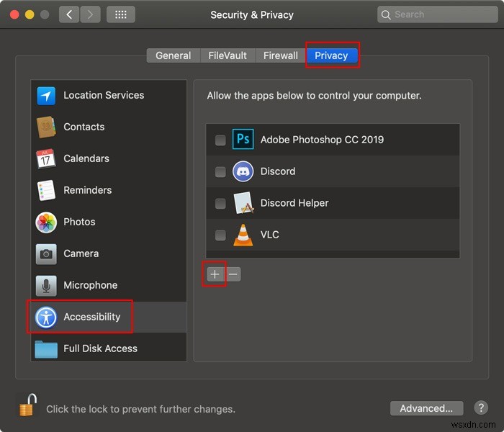Click the Search field
Viewport: 504px width, 432px height.
tap(438, 14)
